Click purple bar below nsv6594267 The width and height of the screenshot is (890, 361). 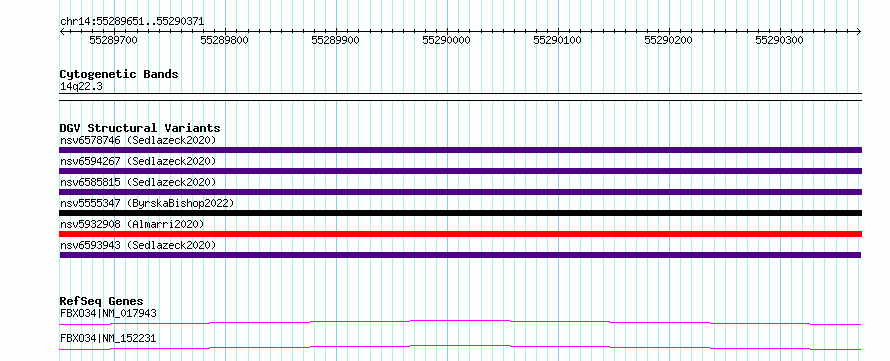coord(460,171)
